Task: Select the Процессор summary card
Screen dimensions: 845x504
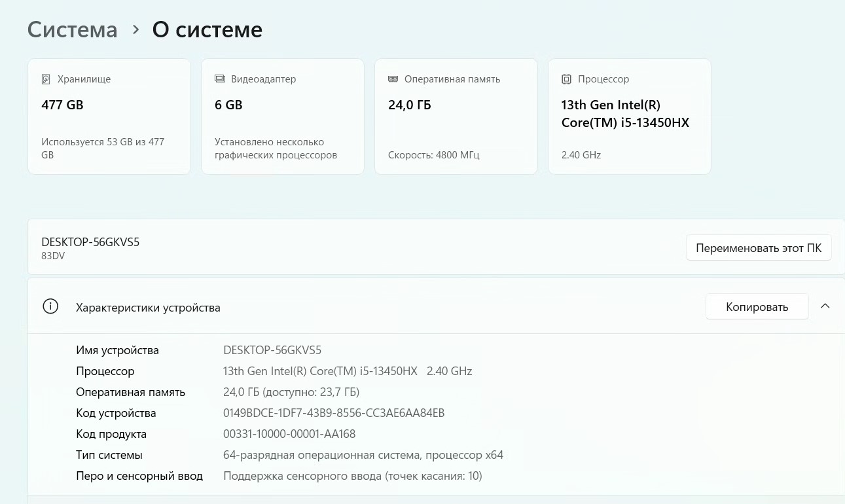Action: 629,116
